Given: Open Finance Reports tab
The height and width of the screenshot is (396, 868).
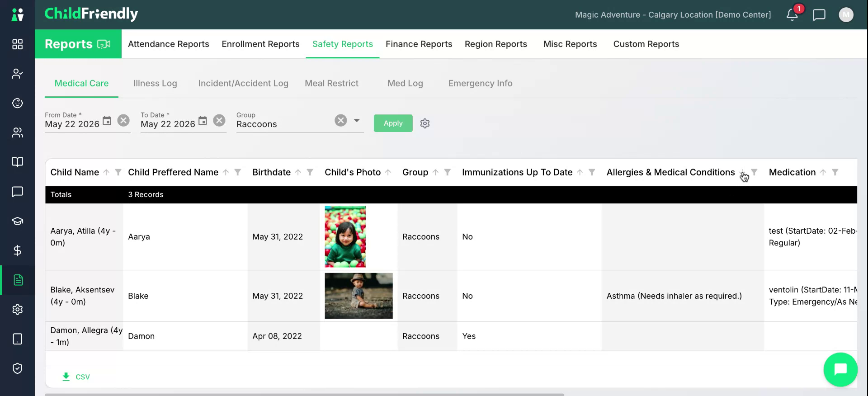Looking at the screenshot, I should click(419, 44).
